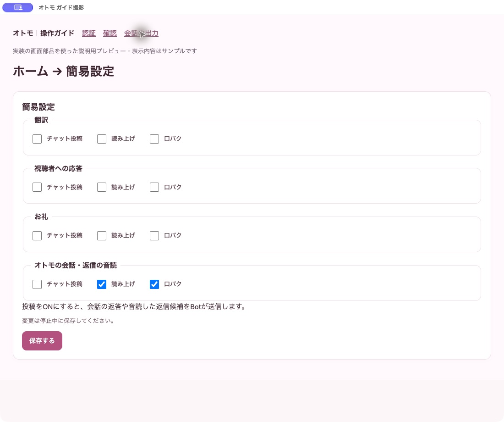The image size is (504, 422).
Task: Click the 簡易設定 card heading
Action: [38, 107]
